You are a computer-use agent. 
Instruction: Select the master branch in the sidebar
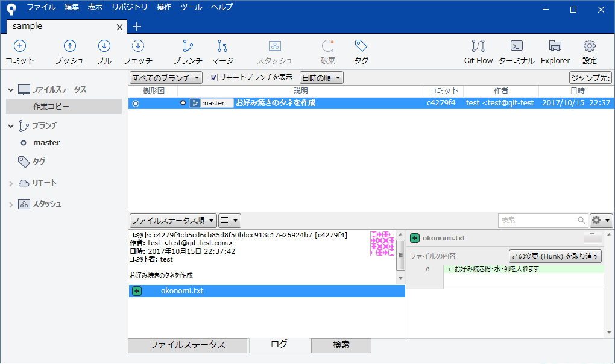[46, 143]
